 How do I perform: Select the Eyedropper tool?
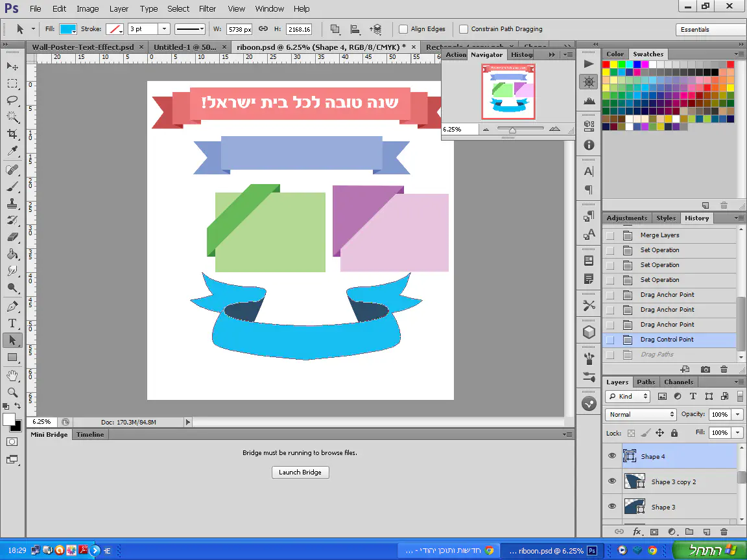(12, 151)
